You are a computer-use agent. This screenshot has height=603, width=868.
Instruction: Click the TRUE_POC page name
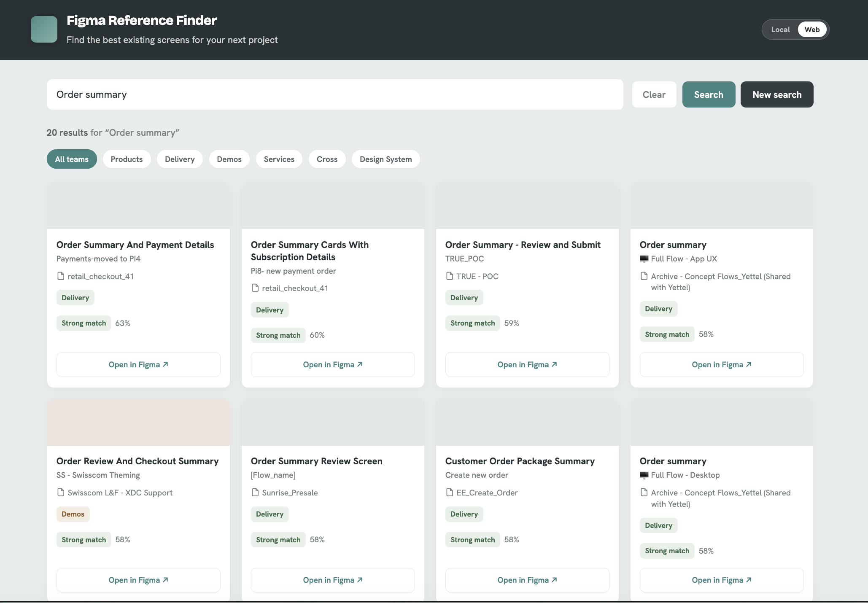tap(464, 259)
